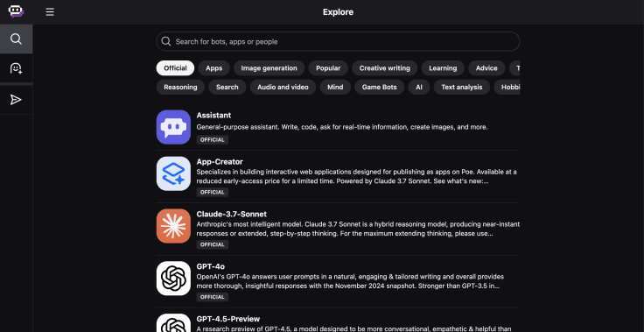This screenshot has width=644, height=332.
Task: Click the Claude-3.7-Sonnet bot avatar
Action: [x=173, y=225]
